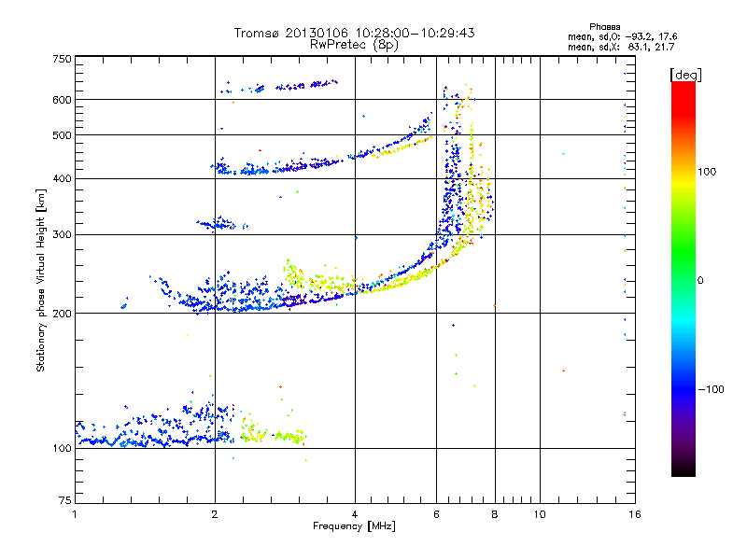Click the black bottom of the colorbar
Viewport: 747px width, 560px height.
(x=684, y=469)
